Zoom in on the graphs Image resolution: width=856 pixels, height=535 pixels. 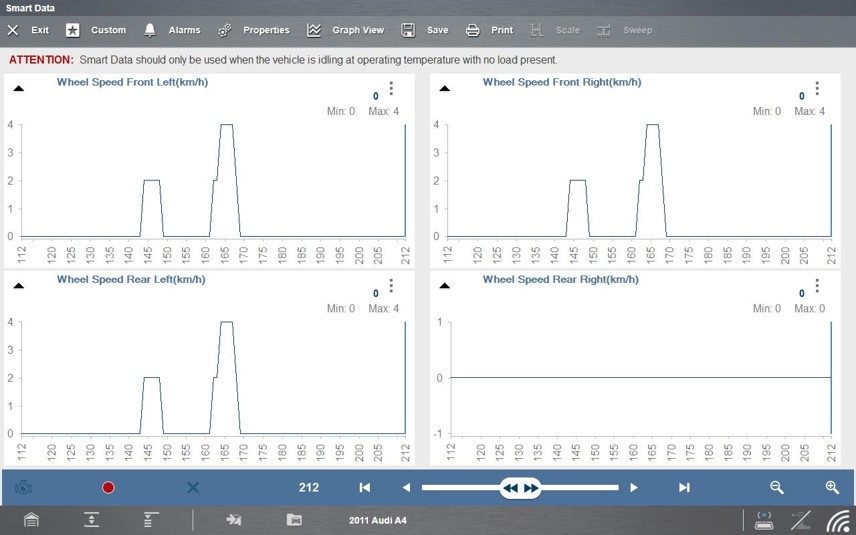click(x=831, y=488)
